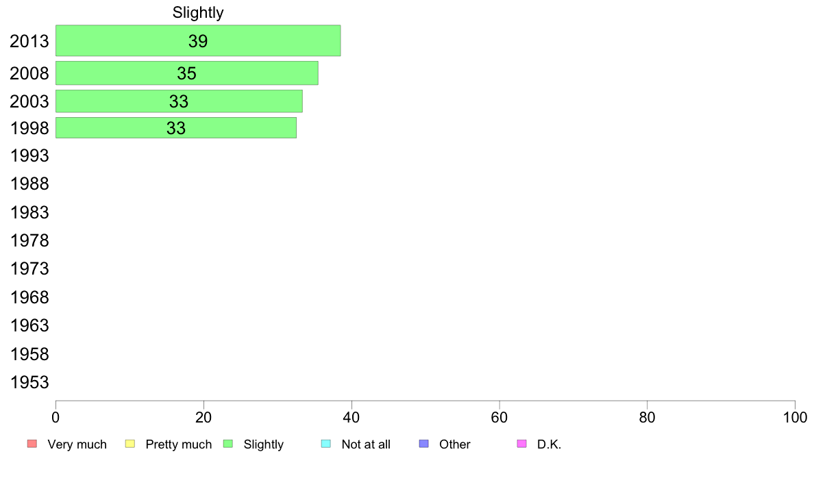Click the 1993 year label
This screenshot has height=504, width=814.
(x=29, y=155)
